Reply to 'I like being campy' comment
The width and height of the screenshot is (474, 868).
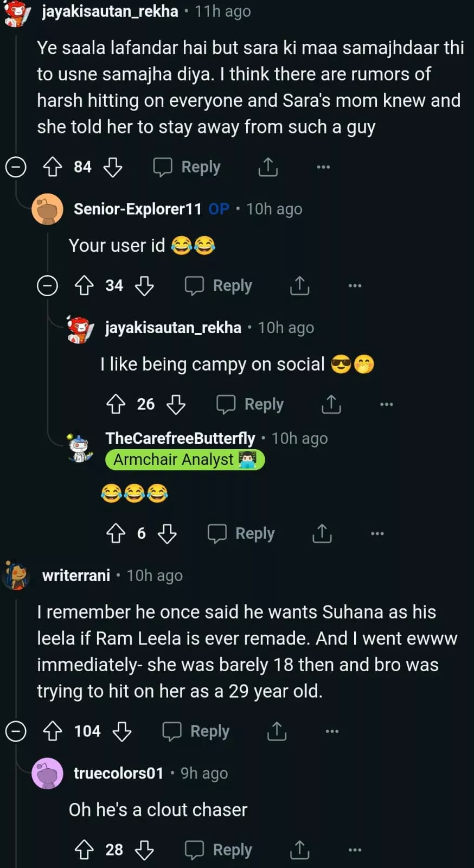pyautogui.click(x=250, y=404)
